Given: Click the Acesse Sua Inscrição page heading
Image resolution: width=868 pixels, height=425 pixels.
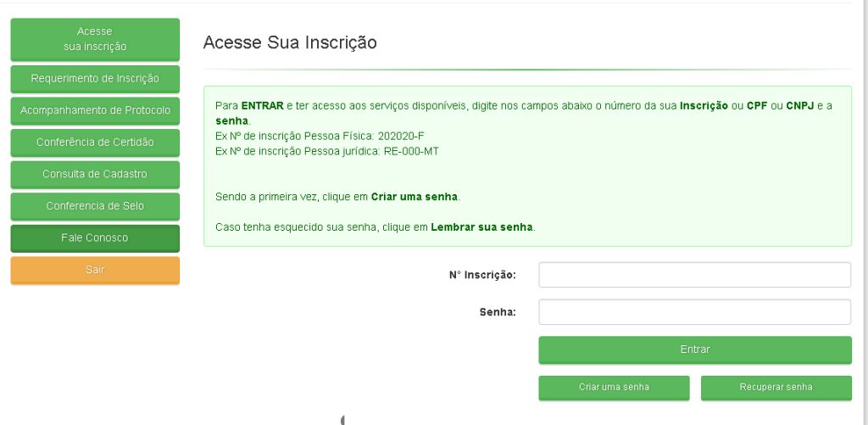Looking at the screenshot, I should click(290, 42).
